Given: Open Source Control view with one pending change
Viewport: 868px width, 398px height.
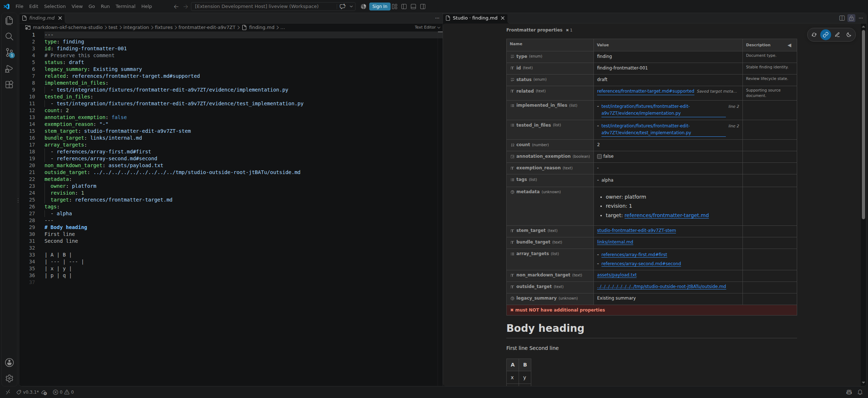Looking at the screenshot, I should click(9, 53).
